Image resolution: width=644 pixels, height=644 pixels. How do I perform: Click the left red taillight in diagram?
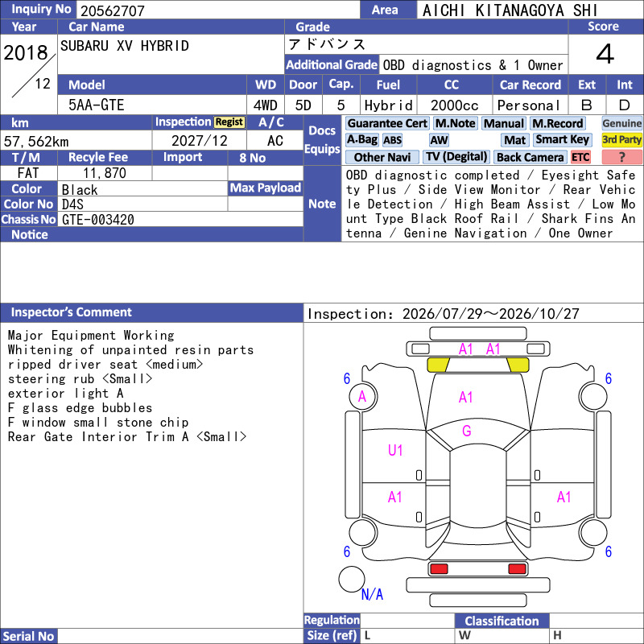[x=439, y=569]
